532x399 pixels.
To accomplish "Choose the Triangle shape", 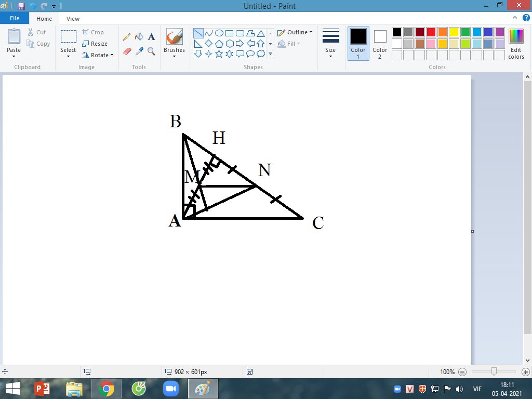I will [261, 33].
